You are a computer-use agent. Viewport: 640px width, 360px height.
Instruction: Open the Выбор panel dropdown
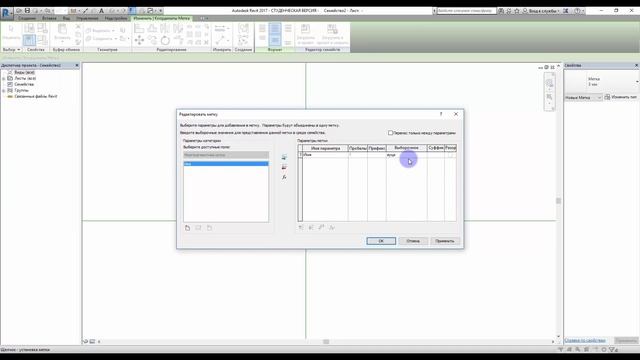[x=11, y=49]
